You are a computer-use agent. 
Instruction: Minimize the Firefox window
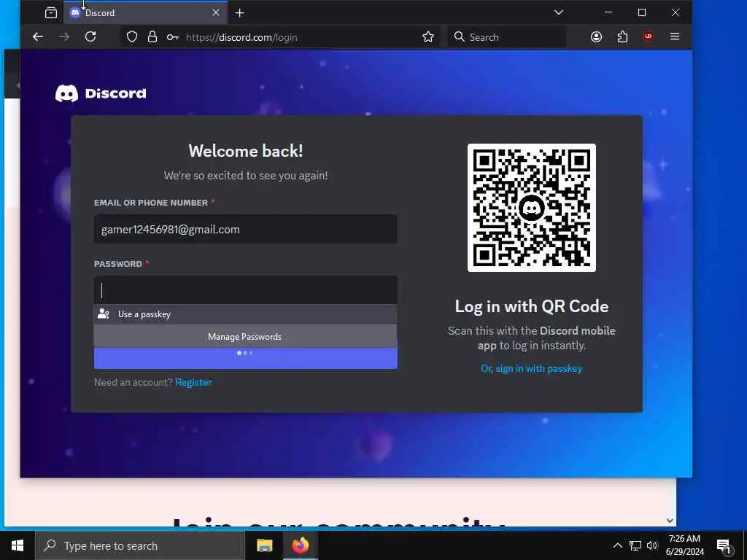(x=608, y=12)
